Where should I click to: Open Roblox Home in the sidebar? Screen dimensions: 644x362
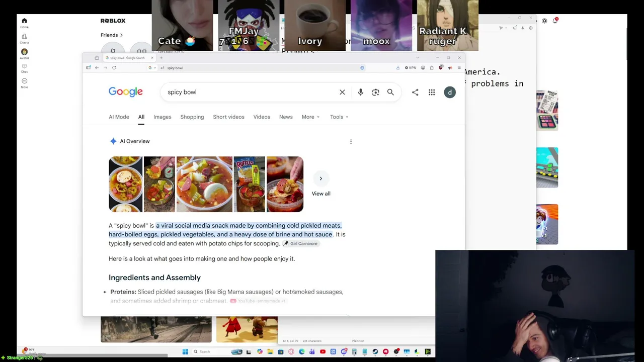24,23
